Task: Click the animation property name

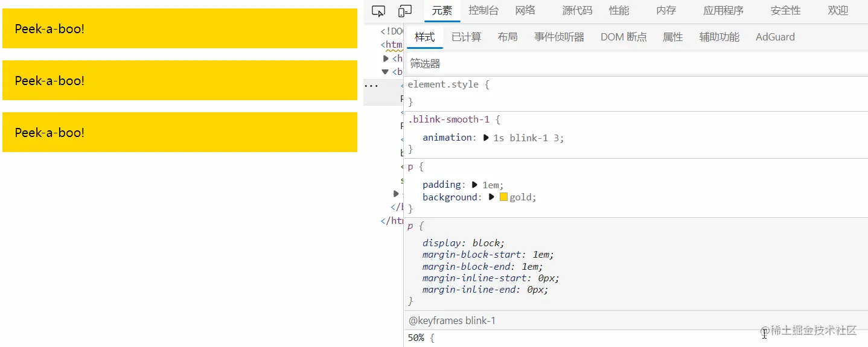Action: coord(447,138)
